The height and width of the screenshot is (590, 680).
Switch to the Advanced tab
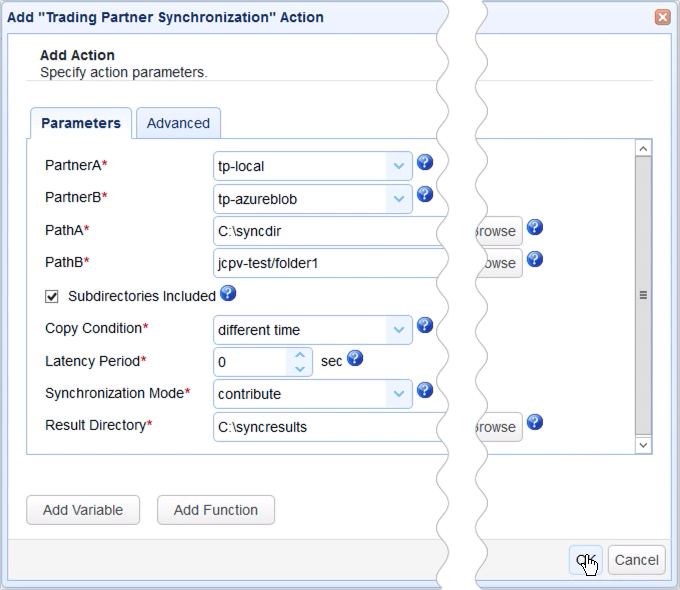coord(178,123)
